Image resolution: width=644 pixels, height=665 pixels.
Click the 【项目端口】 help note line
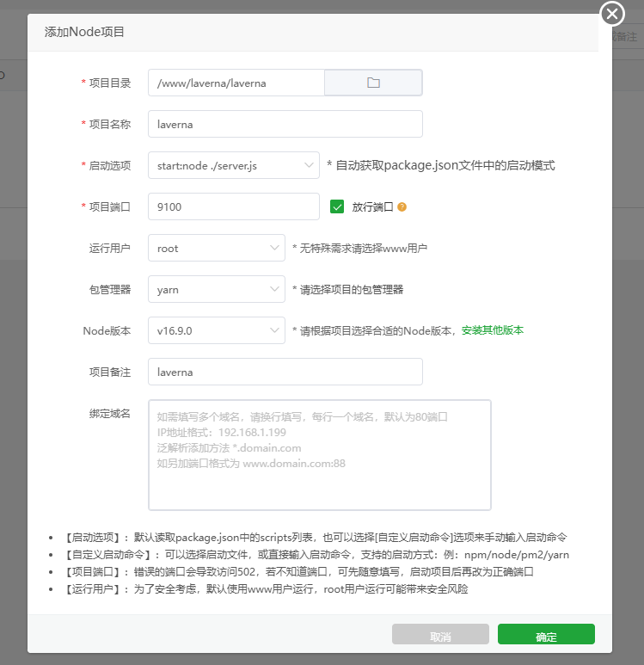pos(298,572)
